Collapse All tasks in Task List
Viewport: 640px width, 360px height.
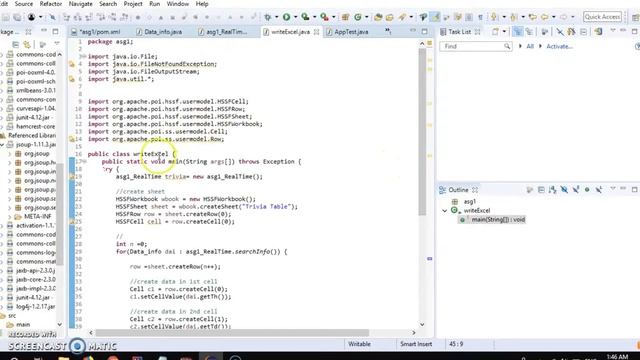(584, 31)
